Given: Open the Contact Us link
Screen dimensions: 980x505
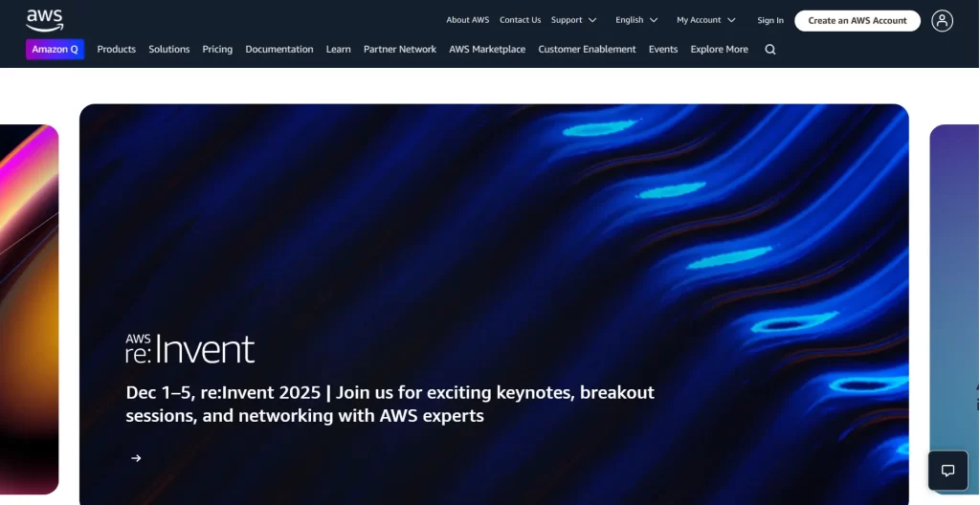Looking at the screenshot, I should pyautogui.click(x=520, y=20).
